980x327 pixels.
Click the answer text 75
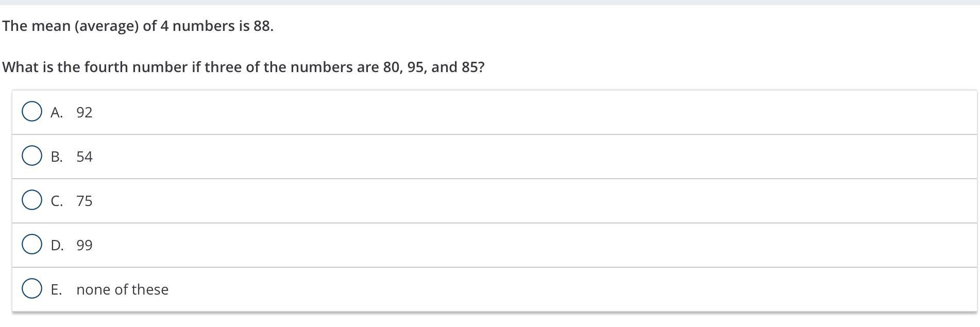(x=85, y=201)
